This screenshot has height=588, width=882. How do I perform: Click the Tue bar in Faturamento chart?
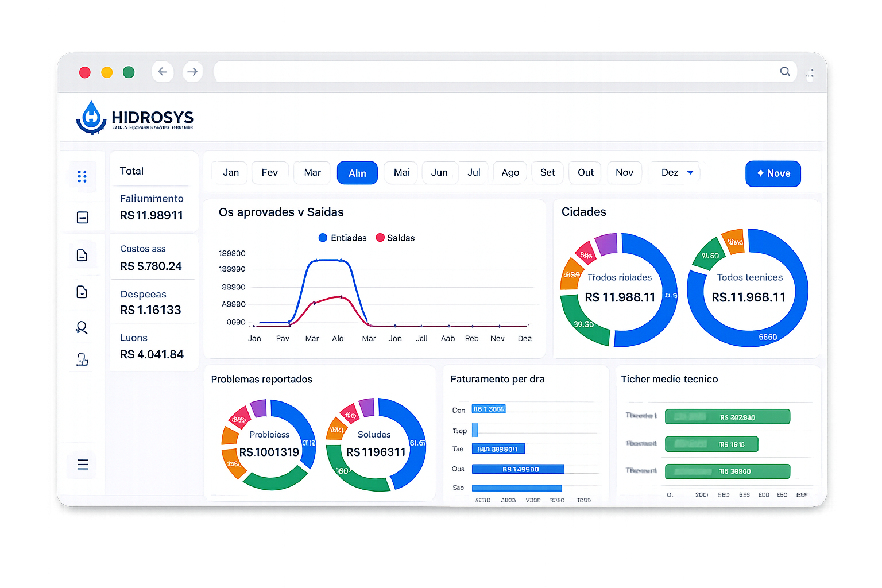click(x=498, y=449)
